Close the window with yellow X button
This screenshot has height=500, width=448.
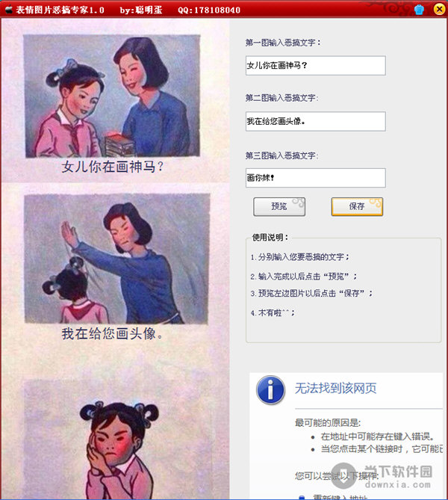coord(439,9)
